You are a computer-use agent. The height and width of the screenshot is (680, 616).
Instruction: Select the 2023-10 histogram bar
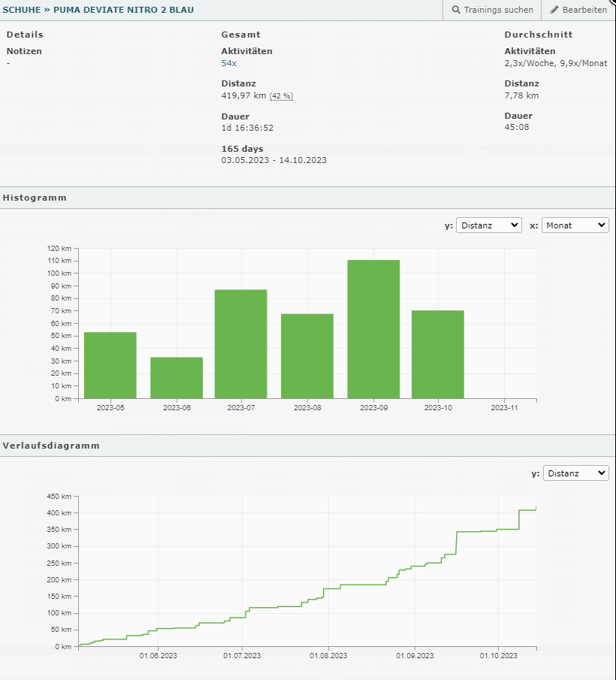[438, 354]
